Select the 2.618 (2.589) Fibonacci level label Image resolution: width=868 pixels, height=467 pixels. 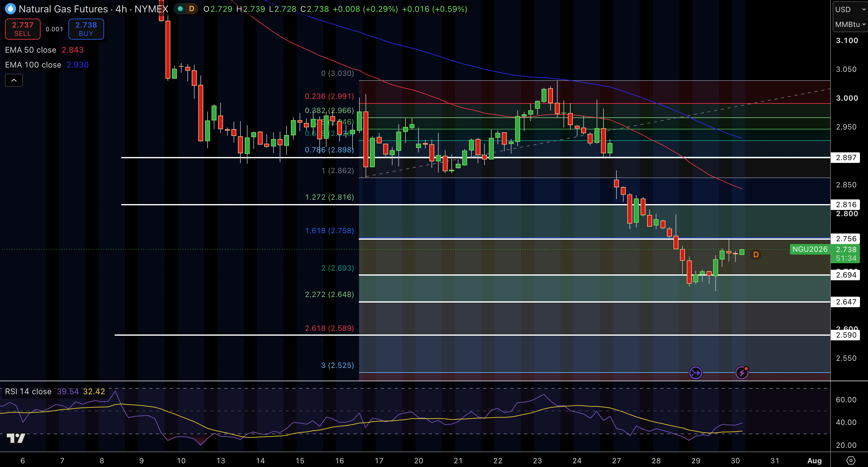click(x=329, y=328)
